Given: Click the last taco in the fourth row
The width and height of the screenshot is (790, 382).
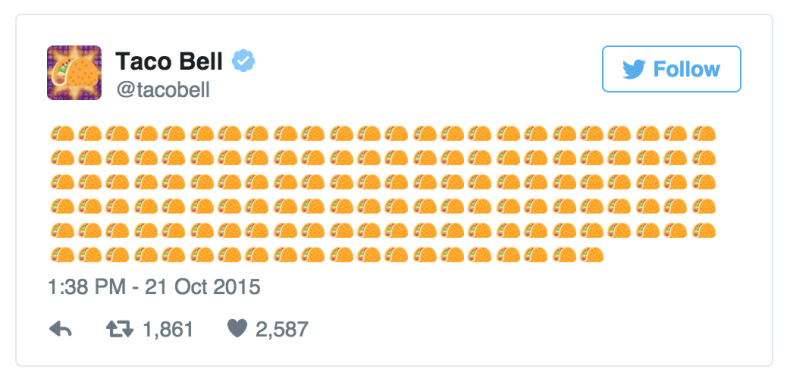Looking at the screenshot, I should click(x=704, y=206).
